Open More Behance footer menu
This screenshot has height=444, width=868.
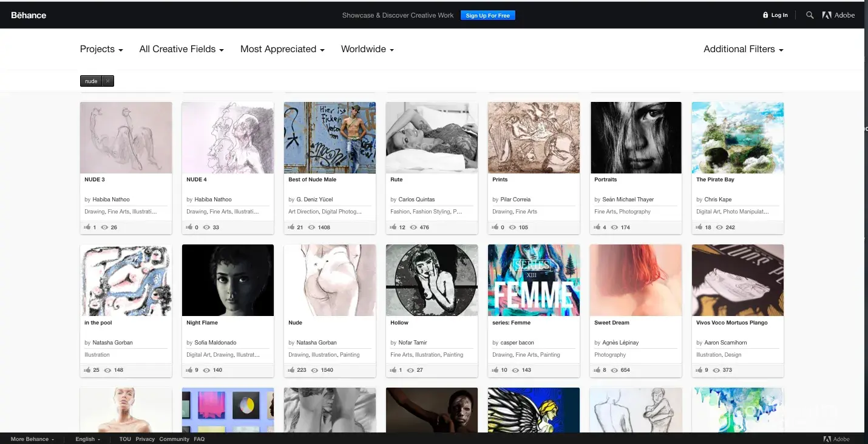(x=32, y=439)
